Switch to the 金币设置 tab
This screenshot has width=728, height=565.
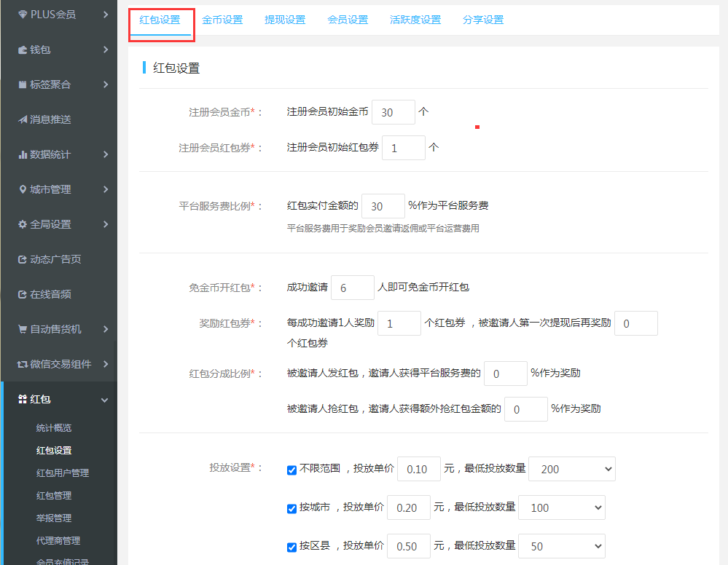tap(222, 20)
